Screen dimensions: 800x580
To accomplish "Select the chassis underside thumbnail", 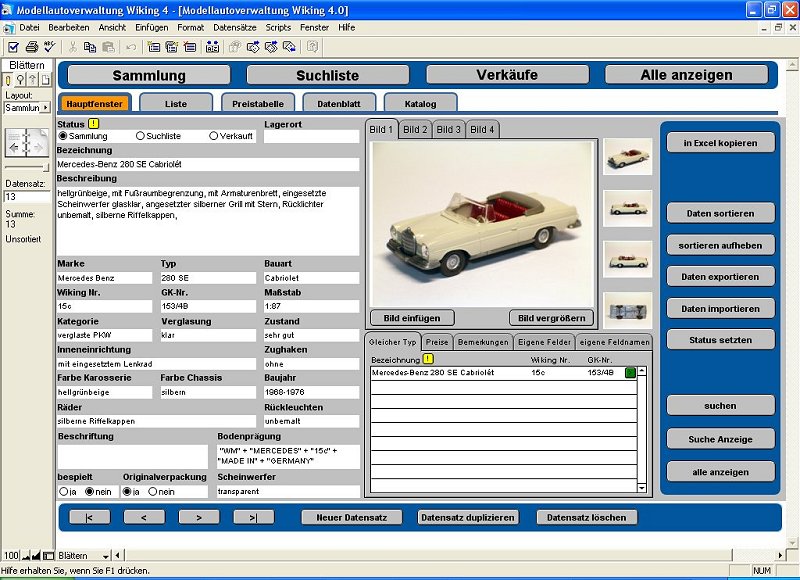I will point(628,310).
